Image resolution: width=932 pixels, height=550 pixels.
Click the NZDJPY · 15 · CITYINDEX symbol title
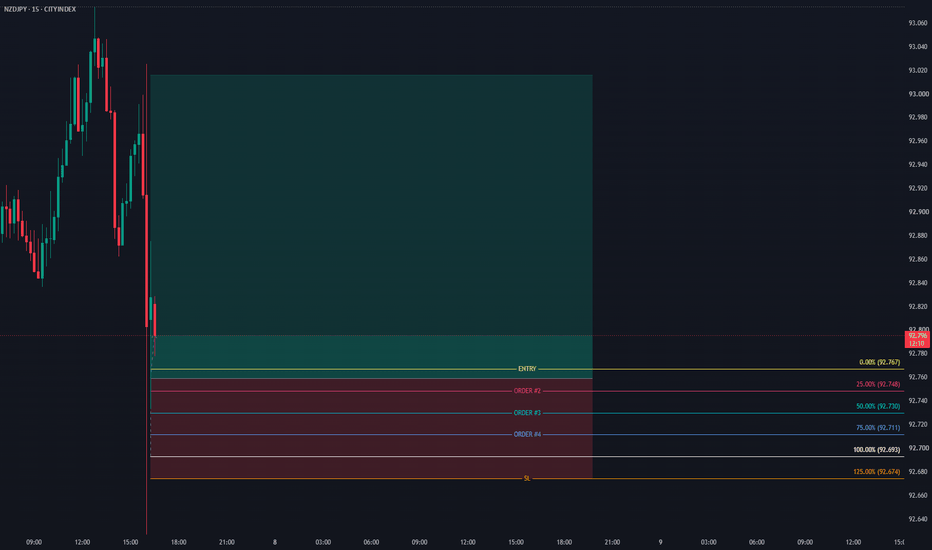point(40,10)
